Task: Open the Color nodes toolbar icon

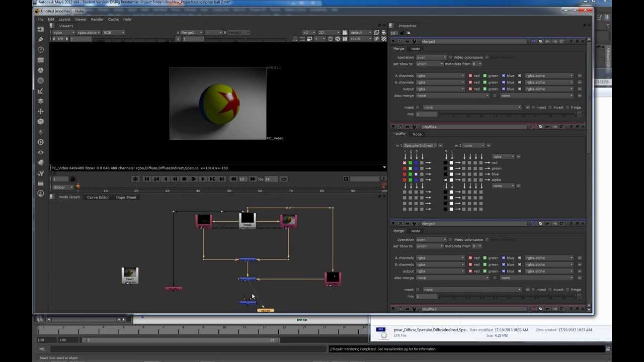Action: (x=41, y=70)
